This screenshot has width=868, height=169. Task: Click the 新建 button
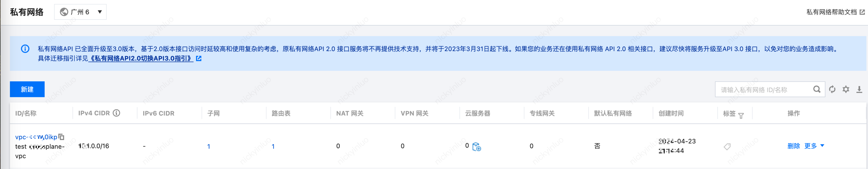pyautogui.click(x=27, y=89)
